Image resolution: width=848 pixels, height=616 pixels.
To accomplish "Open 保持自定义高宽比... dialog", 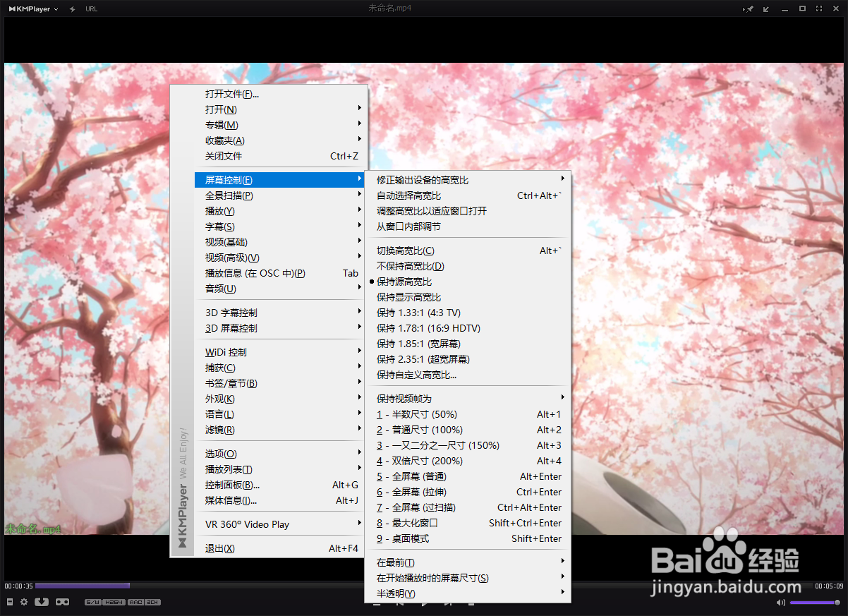I will (x=468, y=375).
